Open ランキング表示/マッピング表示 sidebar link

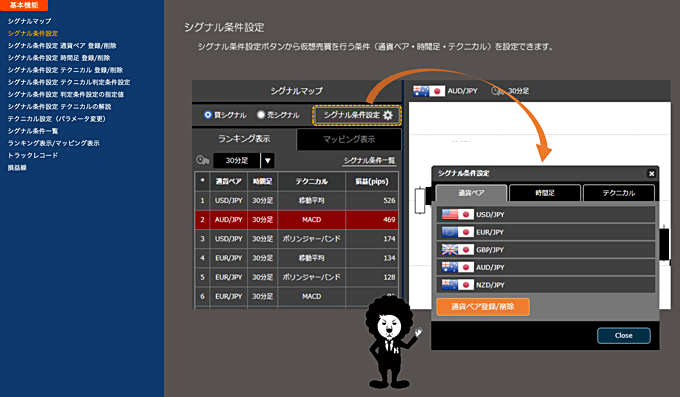tap(53, 143)
